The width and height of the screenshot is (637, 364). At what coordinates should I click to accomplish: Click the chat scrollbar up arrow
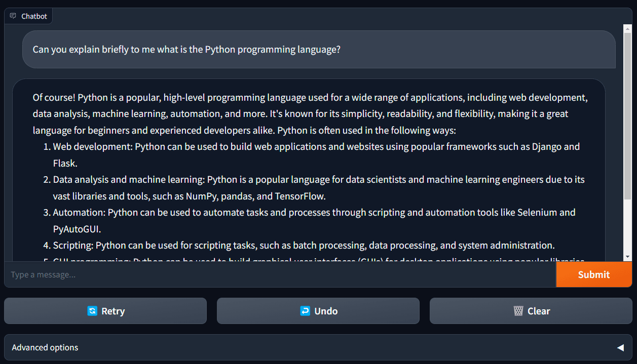click(x=628, y=28)
